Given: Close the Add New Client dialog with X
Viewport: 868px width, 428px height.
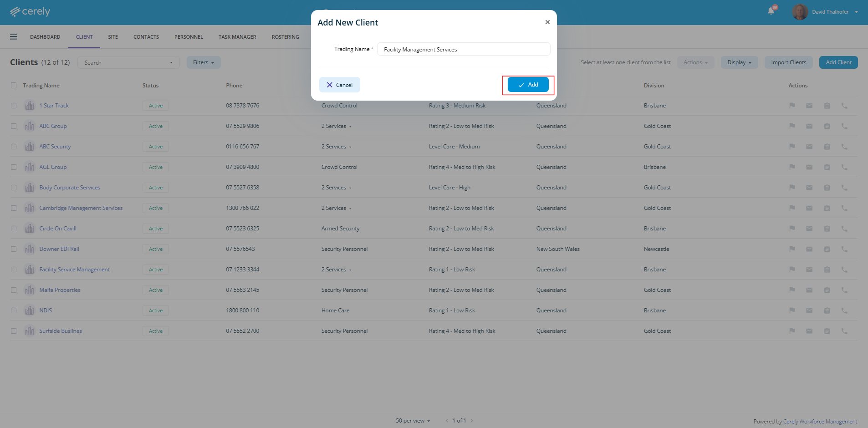Looking at the screenshot, I should pos(547,22).
